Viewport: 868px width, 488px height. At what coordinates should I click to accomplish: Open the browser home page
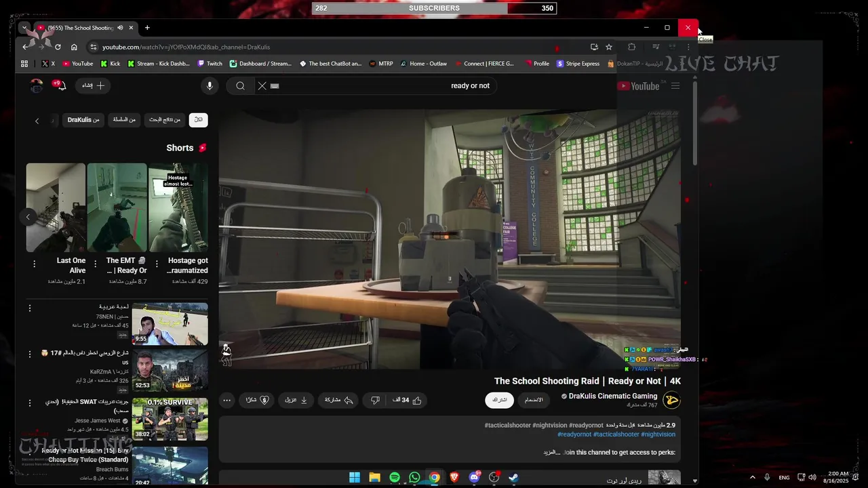pos(74,47)
